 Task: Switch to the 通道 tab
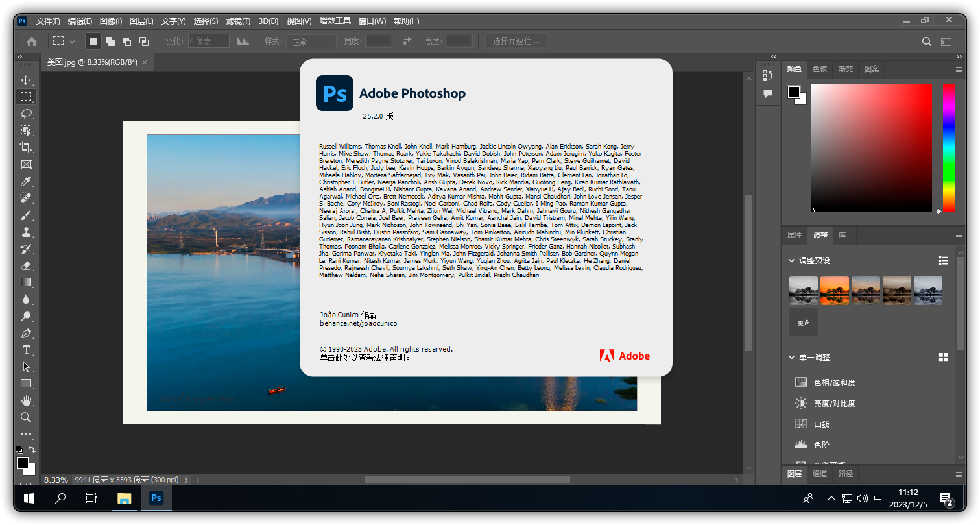pos(820,474)
